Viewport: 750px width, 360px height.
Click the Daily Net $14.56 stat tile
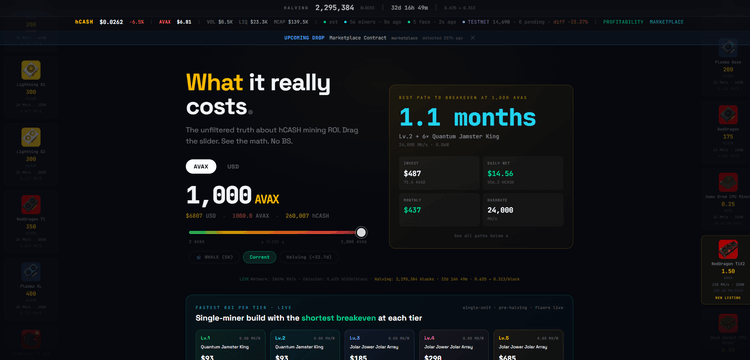pos(523,173)
